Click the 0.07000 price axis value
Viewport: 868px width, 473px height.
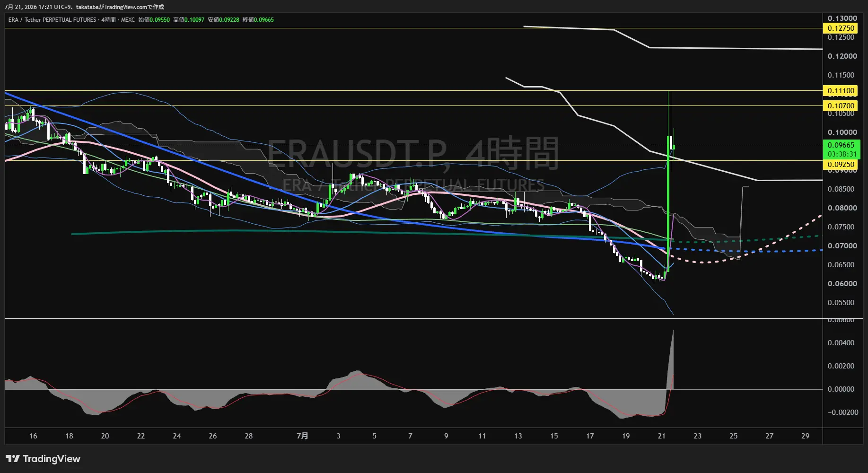(x=842, y=246)
